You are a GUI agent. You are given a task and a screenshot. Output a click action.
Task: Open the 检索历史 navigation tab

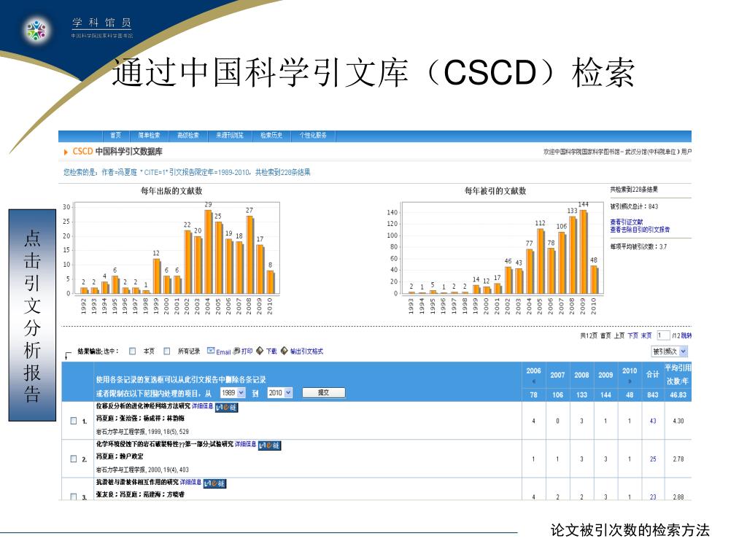click(271, 136)
